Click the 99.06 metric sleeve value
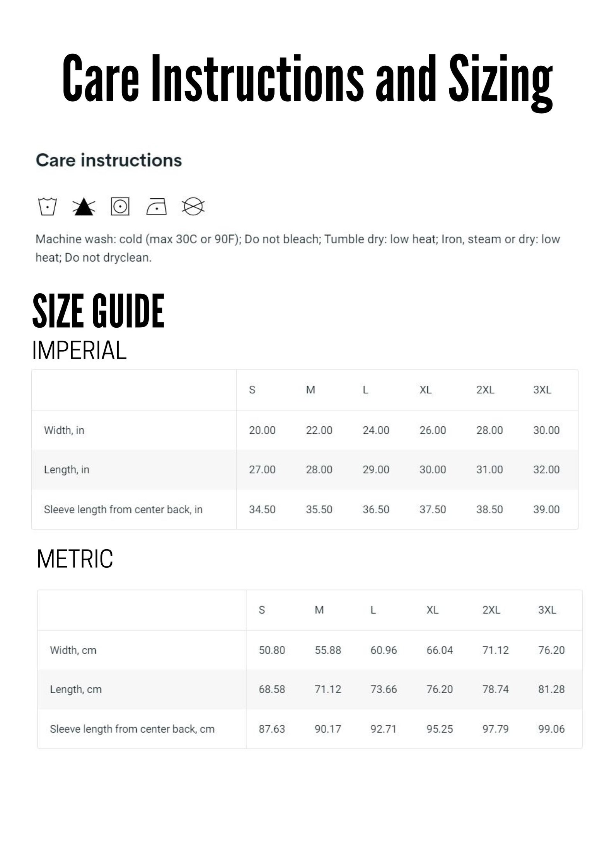 551,729
